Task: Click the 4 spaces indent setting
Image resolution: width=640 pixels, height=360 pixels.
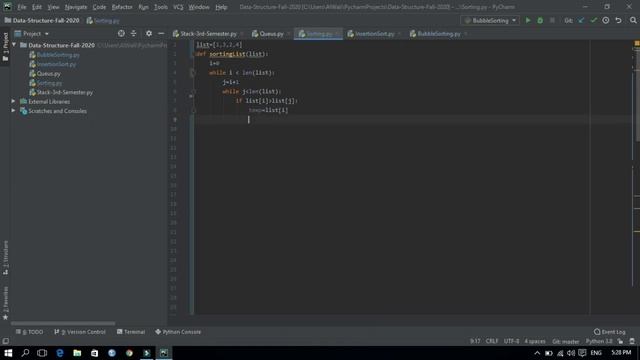Action: [535, 341]
